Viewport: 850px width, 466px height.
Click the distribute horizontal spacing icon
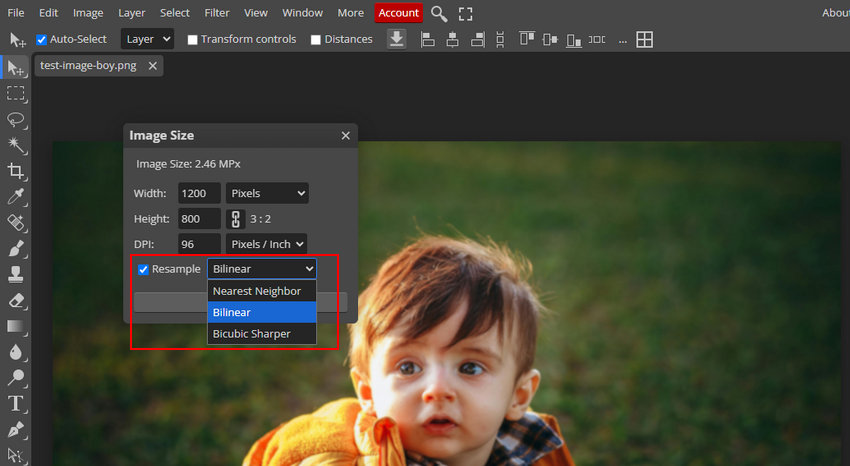point(597,39)
